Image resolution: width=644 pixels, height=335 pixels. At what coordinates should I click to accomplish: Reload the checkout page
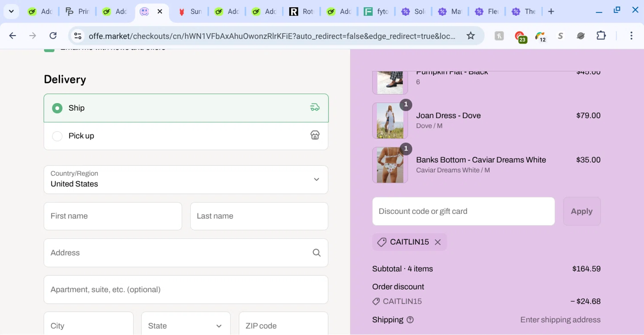(x=53, y=36)
